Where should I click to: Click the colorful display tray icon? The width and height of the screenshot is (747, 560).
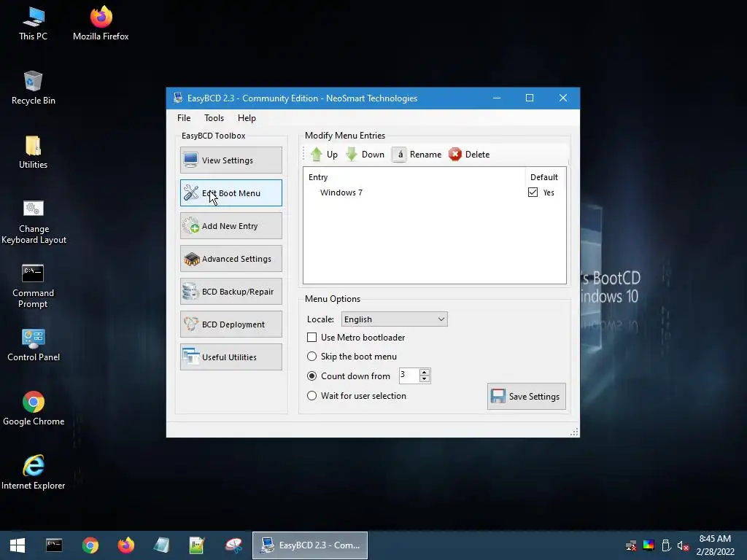click(649, 545)
